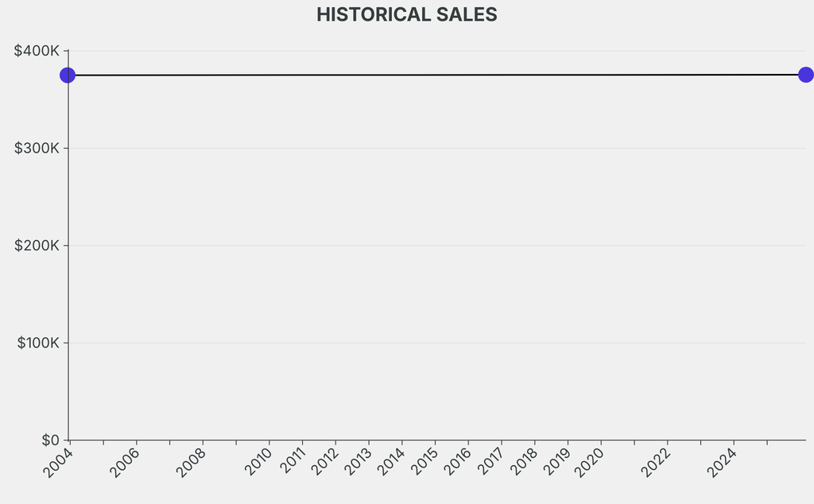
Task: Click the $0 y-axis label
Action: [50, 440]
